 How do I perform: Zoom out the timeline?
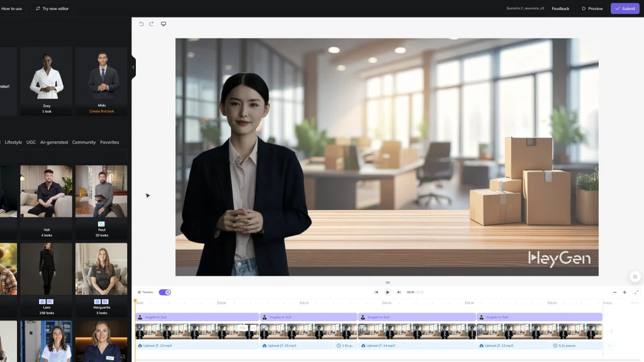tap(614, 292)
